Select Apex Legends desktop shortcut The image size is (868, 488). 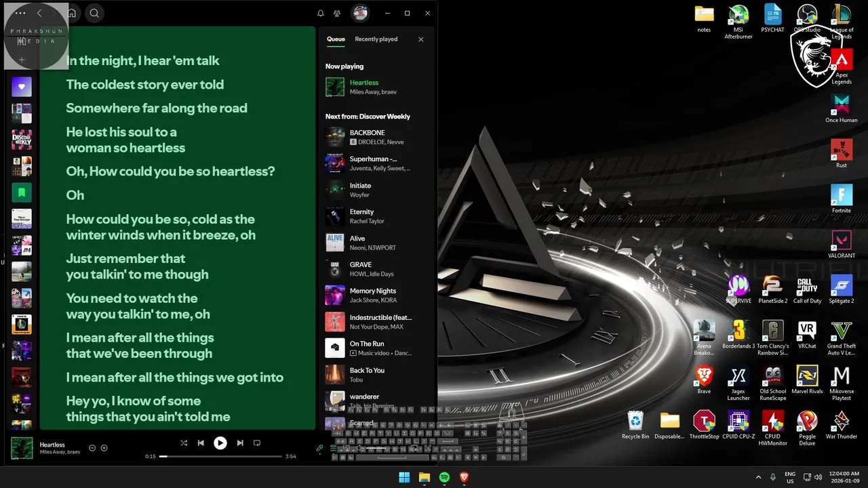pyautogui.click(x=842, y=67)
